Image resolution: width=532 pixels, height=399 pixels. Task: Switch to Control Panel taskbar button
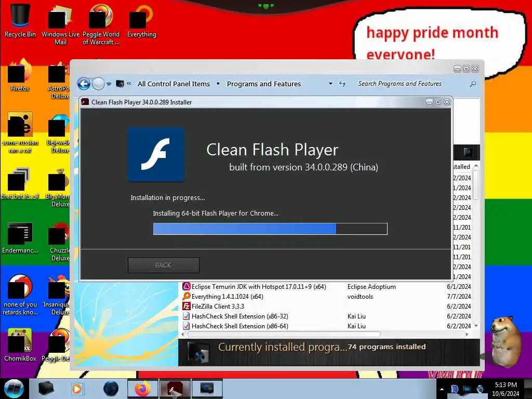tap(207, 389)
